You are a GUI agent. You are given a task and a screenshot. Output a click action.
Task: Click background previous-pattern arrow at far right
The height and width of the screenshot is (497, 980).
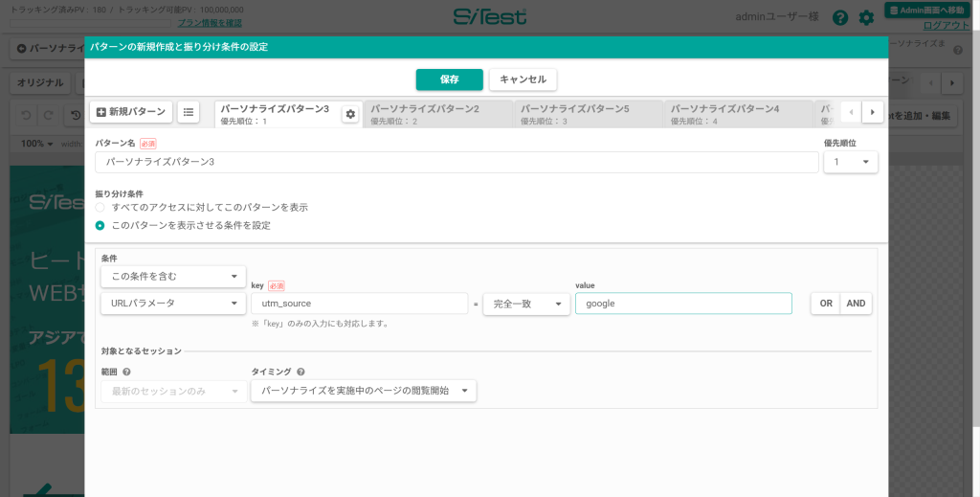pyautogui.click(x=930, y=82)
